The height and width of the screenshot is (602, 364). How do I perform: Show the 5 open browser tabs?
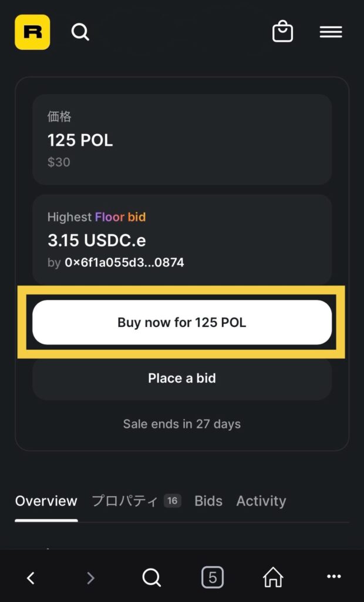tap(213, 578)
